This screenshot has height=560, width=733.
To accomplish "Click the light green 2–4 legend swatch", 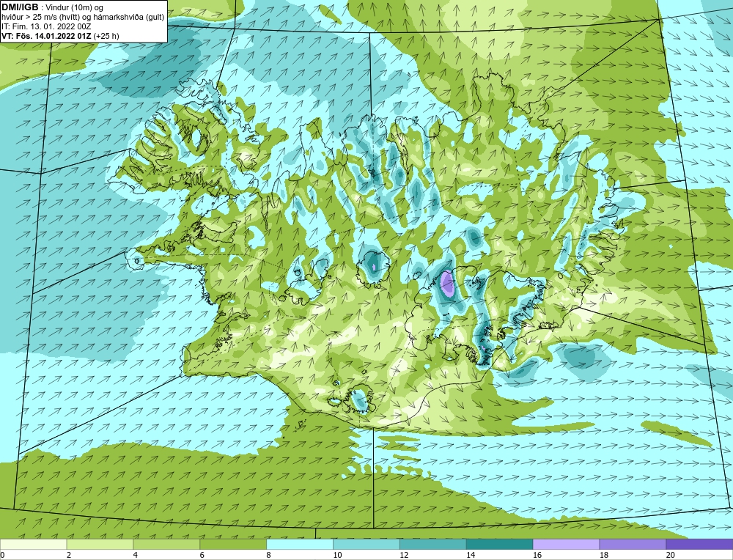I will [100, 544].
